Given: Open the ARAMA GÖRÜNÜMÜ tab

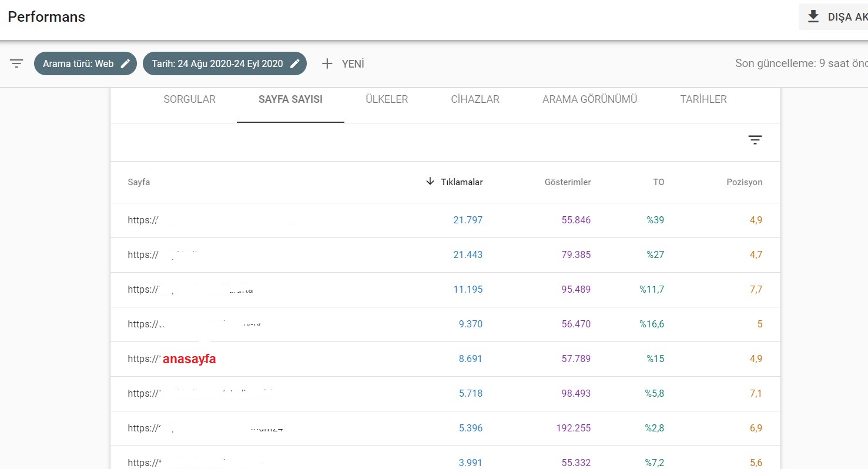Looking at the screenshot, I should click(589, 99).
